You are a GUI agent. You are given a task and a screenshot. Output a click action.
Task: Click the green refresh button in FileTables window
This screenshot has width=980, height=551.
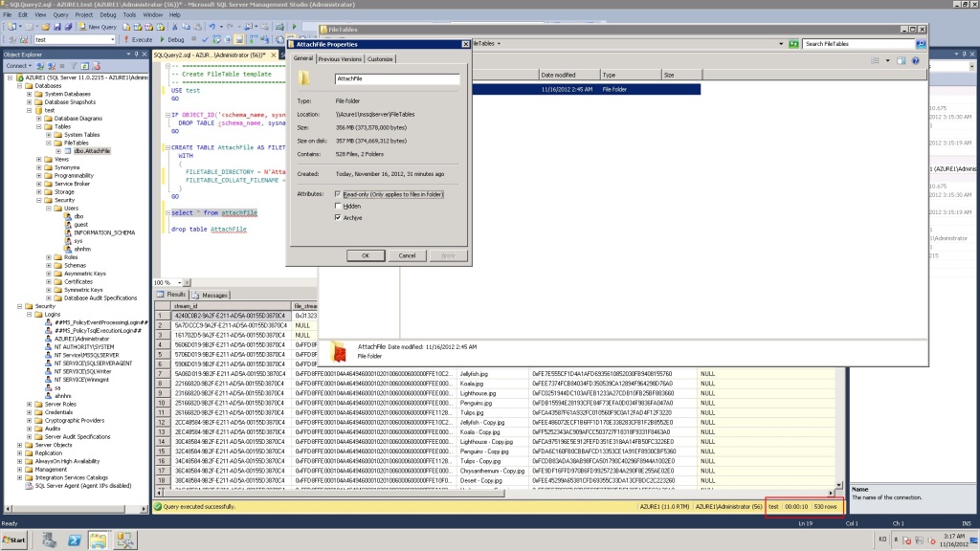(793, 44)
